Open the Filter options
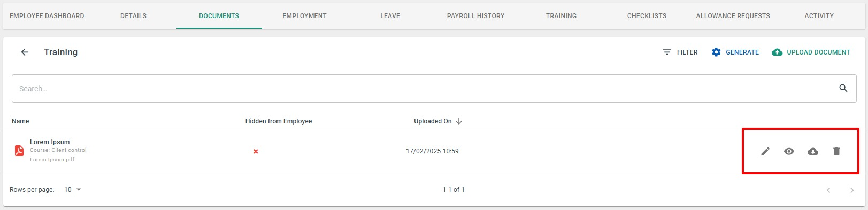 [x=680, y=52]
